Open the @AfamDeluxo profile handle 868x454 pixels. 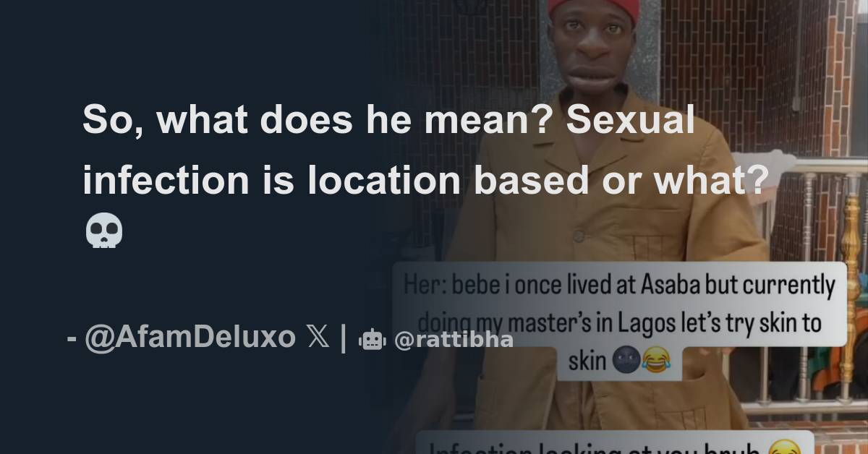[191, 338]
